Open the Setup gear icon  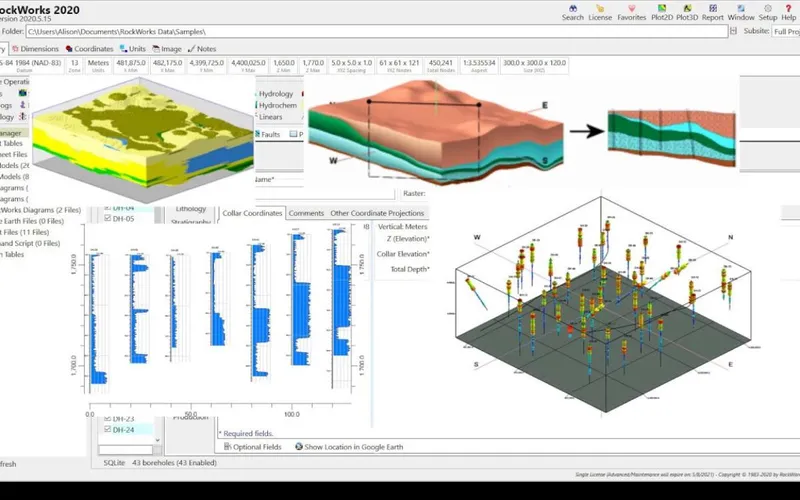pyautogui.click(x=767, y=9)
